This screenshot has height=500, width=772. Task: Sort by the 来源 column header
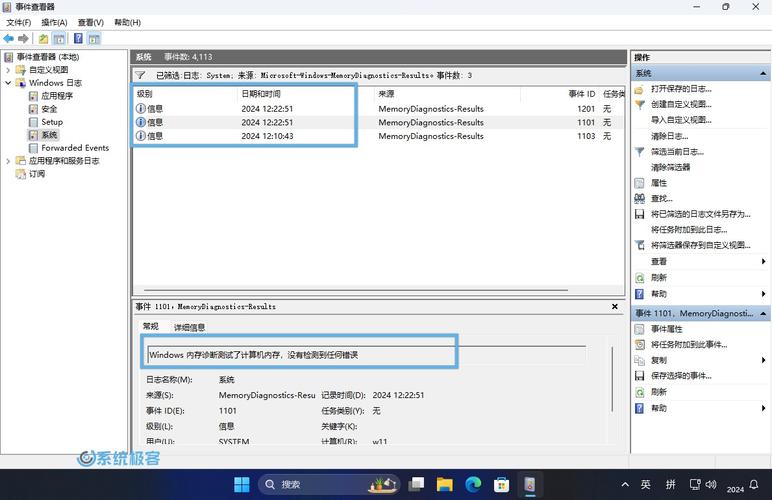(447, 94)
